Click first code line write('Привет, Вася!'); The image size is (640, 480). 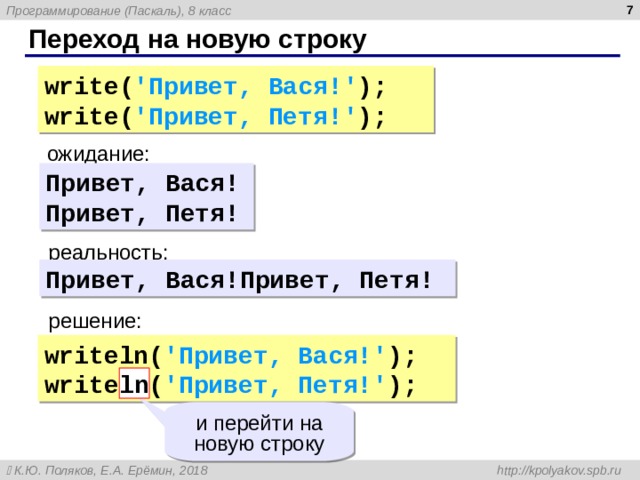pos(215,87)
